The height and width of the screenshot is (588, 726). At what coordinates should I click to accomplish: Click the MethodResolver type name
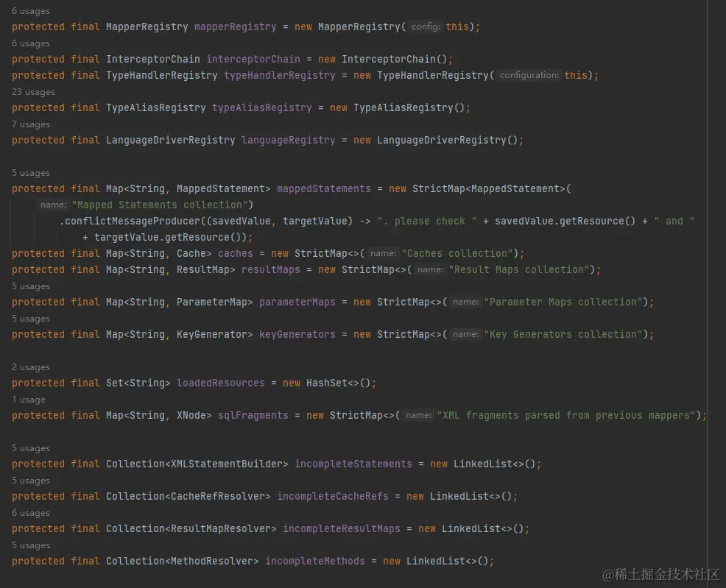(211, 562)
